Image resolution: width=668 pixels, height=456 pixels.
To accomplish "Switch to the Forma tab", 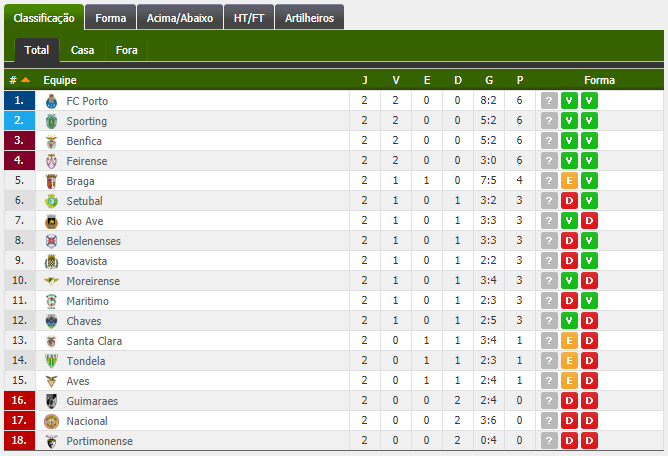I will click(110, 17).
